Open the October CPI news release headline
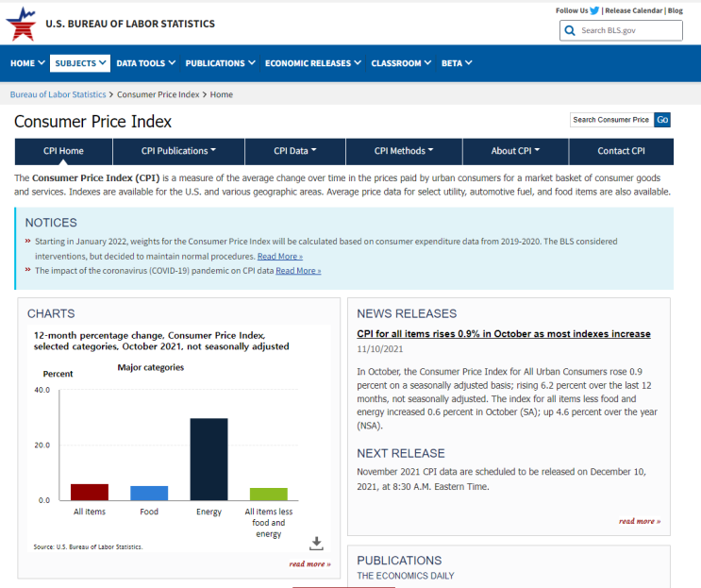Viewport: 701px width, 588px height. [x=504, y=333]
